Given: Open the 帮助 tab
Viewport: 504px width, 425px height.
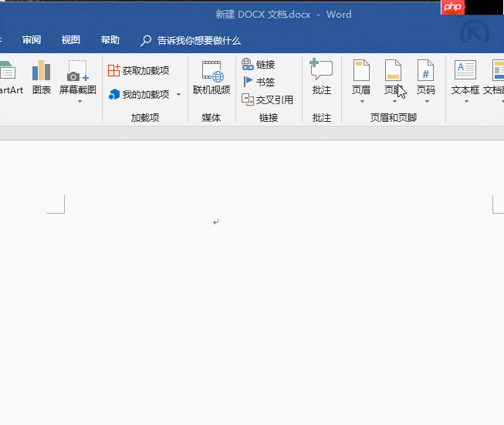Looking at the screenshot, I should [110, 40].
